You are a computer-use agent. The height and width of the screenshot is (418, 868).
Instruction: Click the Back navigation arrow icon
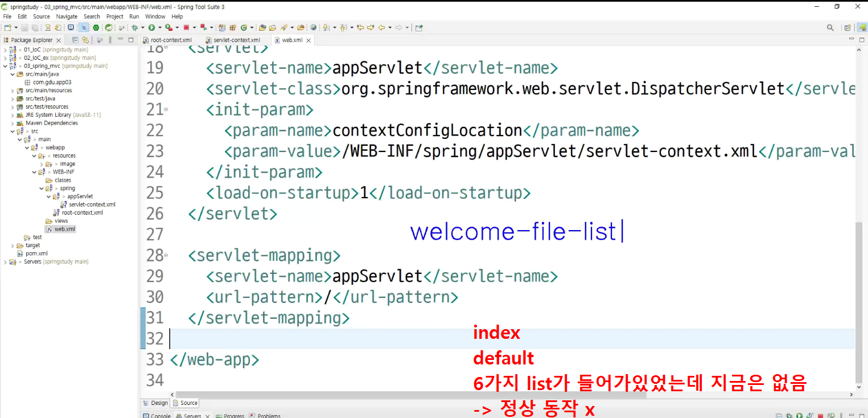[382, 27]
